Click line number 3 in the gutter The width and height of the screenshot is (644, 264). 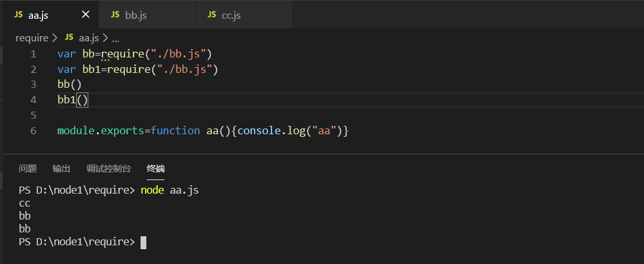(34, 85)
